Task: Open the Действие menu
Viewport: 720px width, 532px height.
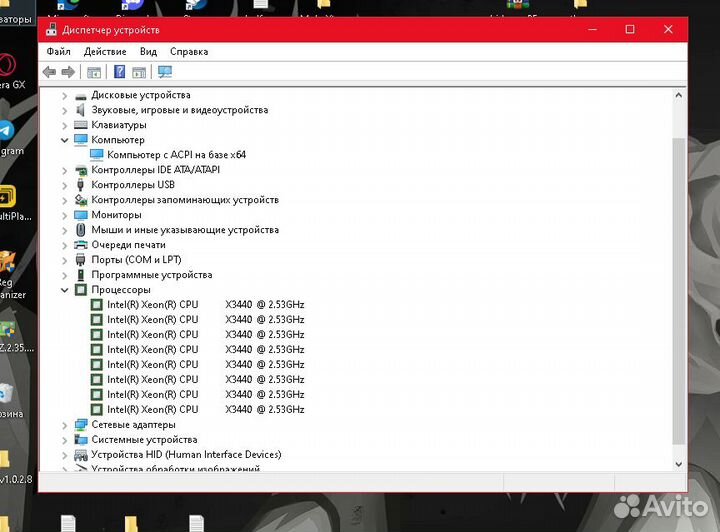Action: 105,51
